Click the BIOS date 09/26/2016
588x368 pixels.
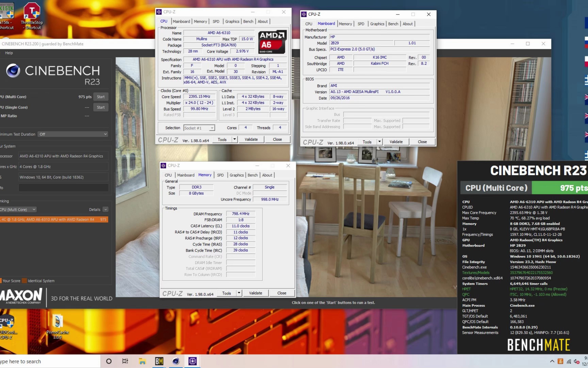[x=380, y=98]
